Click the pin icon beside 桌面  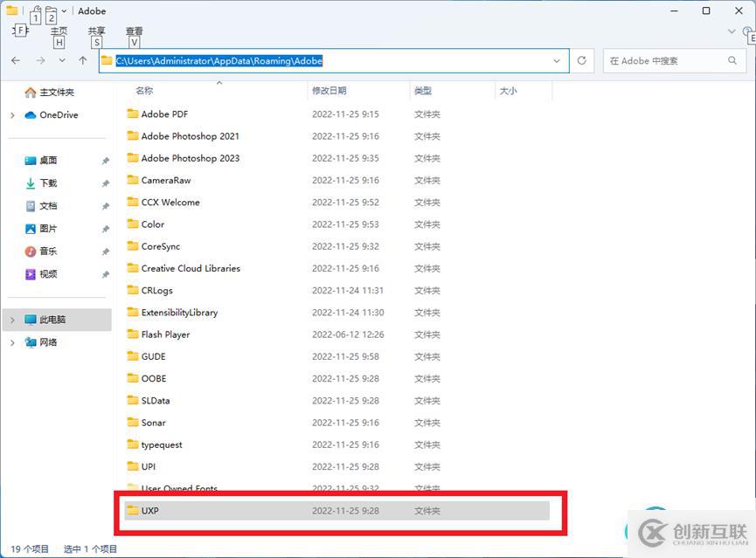click(106, 161)
